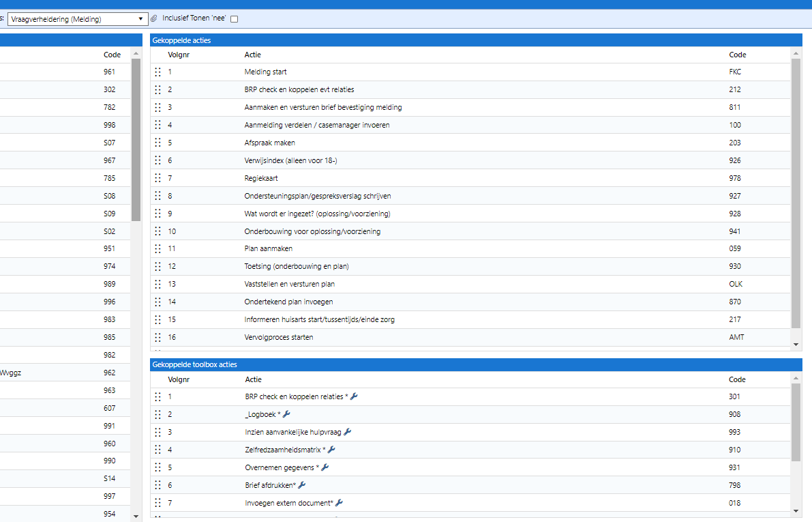
Task: Enable the Inclusief Tonen 'nee' checkbox
Action: [235, 19]
